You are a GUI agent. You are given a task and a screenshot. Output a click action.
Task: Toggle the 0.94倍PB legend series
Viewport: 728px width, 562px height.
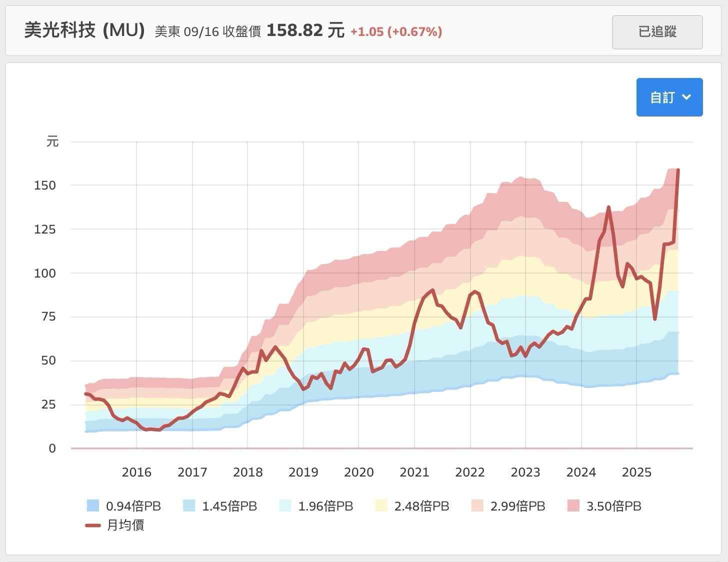pyautogui.click(x=124, y=506)
